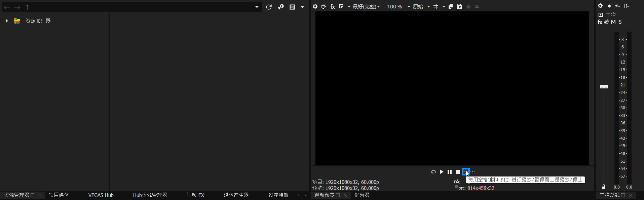644x200 pixels.
Task: Toggle external monitor preview icon
Action: click(324, 6)
